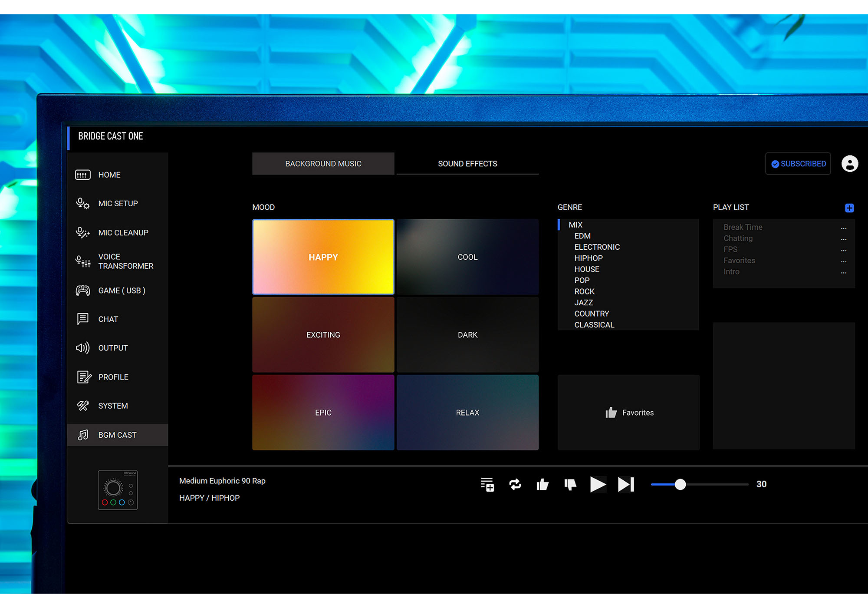Viewport: 868px width, 608px height.
Task: Open FPS playlist
Action: (x=730, y=249)
